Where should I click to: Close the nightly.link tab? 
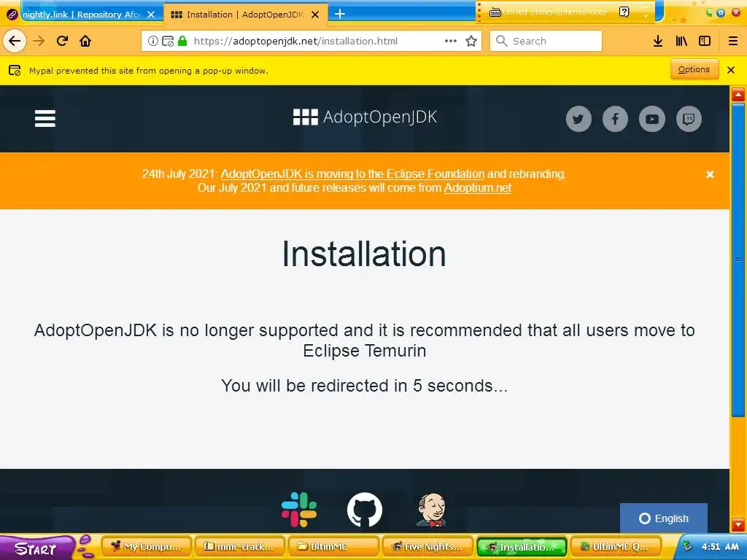coord(151,15)
